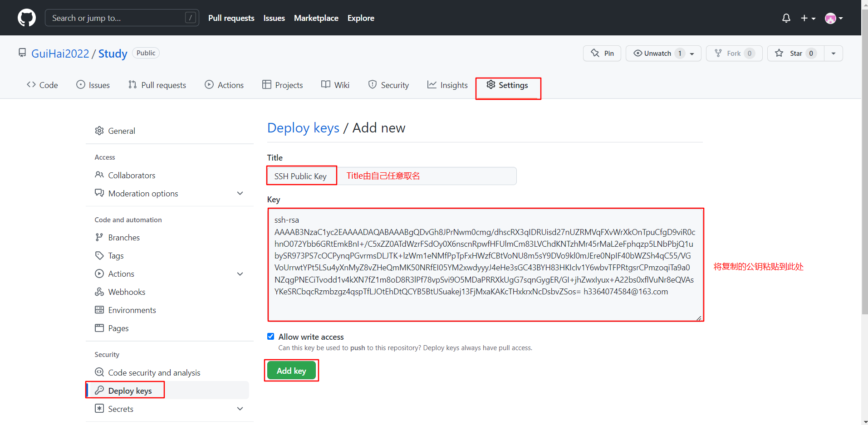Click the Security tab shield icon

tap(373, 85)
